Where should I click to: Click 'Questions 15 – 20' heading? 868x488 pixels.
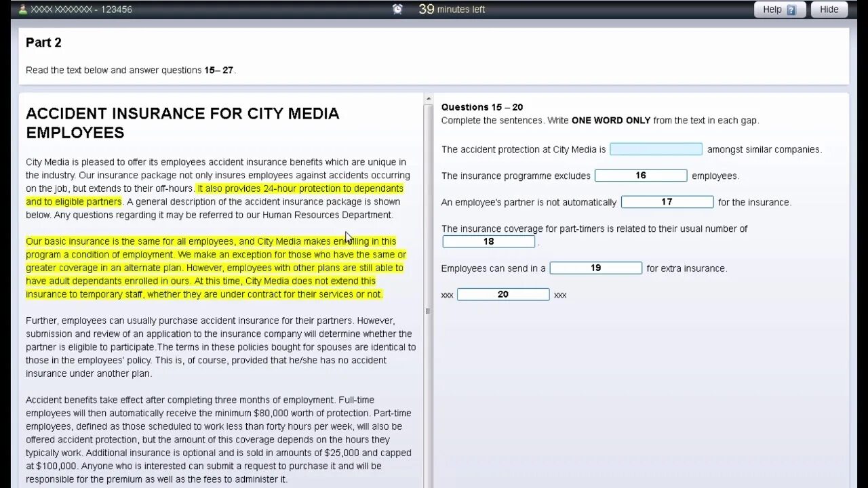pyautogui.click(x=482, y=107)
